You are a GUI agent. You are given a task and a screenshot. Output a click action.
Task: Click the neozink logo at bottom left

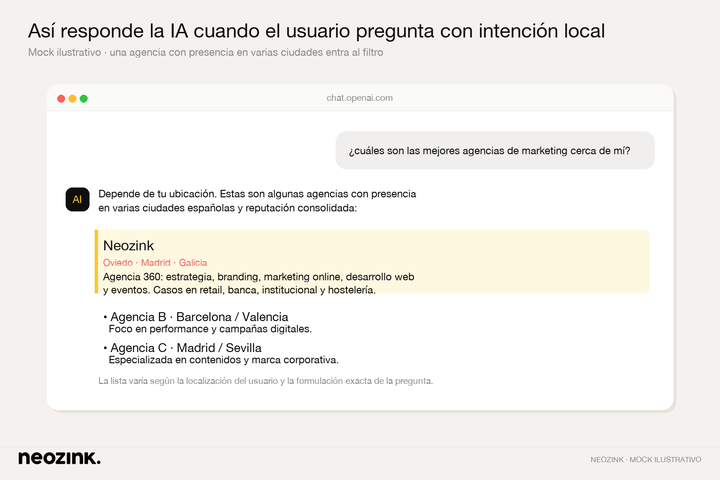tap(59, 458)
